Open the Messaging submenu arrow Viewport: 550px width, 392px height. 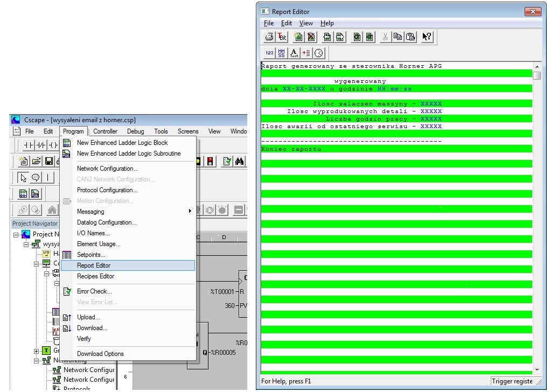190,211
